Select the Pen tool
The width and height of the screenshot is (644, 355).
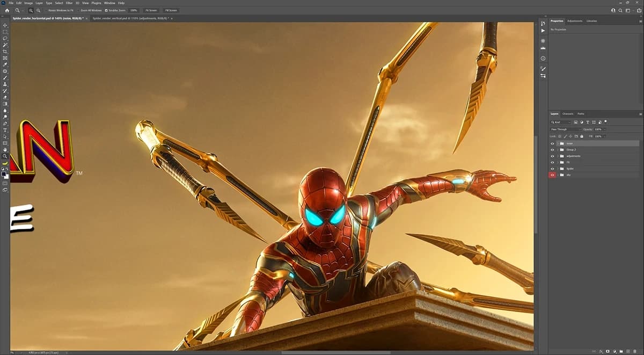tap(5, 124)
